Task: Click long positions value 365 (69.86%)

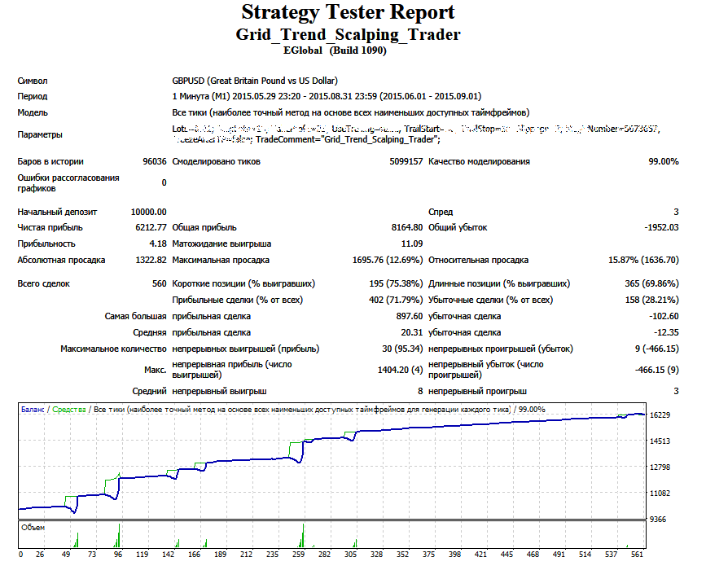Action: click(x=651, y=283)
